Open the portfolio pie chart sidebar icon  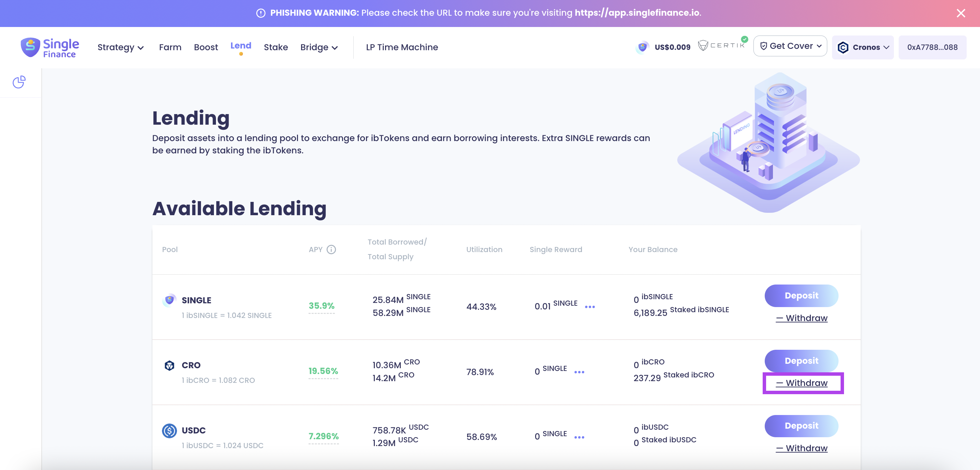[x=19, y=82]
